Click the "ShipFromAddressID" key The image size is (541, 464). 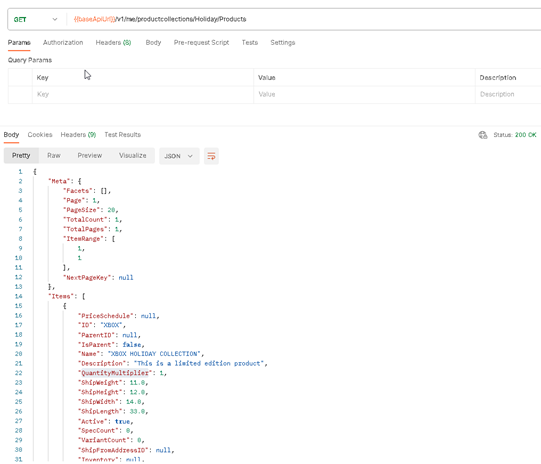click(113, 450)
